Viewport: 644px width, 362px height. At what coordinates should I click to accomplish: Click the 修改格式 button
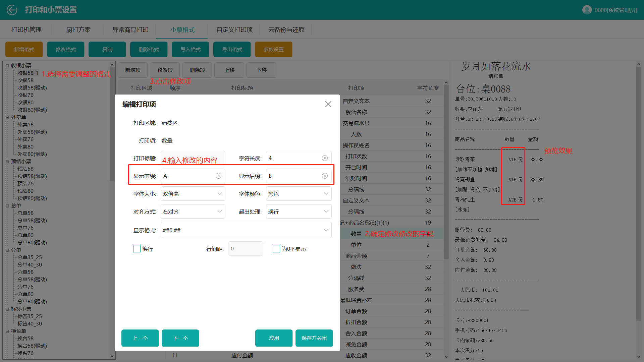(66, 49)
